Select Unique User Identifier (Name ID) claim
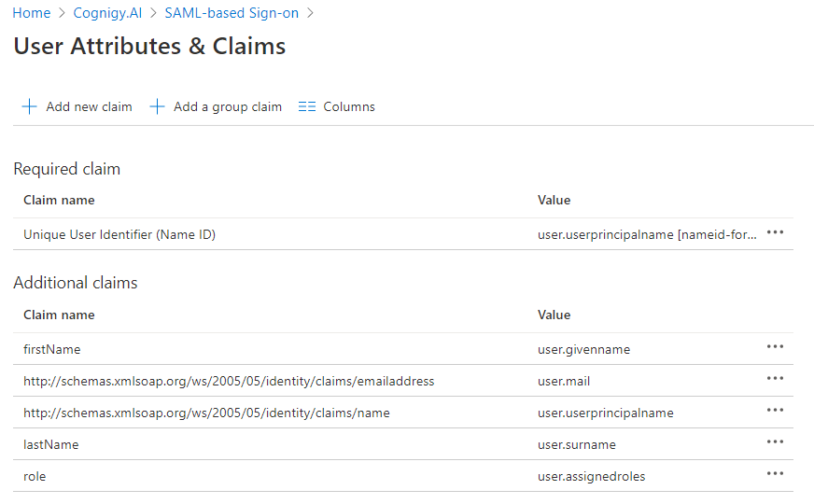The image size is (814, 504). pos(119,234)
